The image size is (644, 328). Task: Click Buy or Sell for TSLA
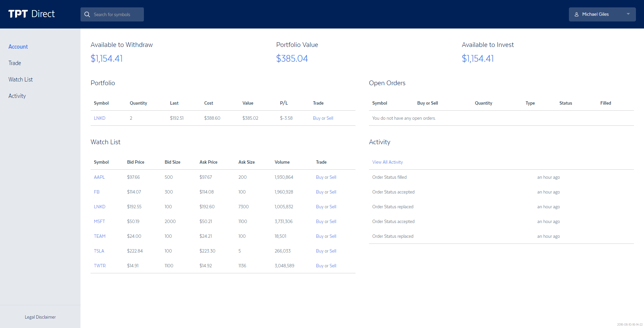click(326, 251)
